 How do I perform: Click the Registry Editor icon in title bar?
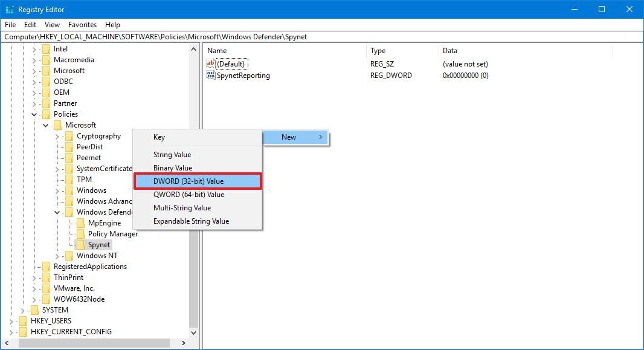click(x=8, y=9)
